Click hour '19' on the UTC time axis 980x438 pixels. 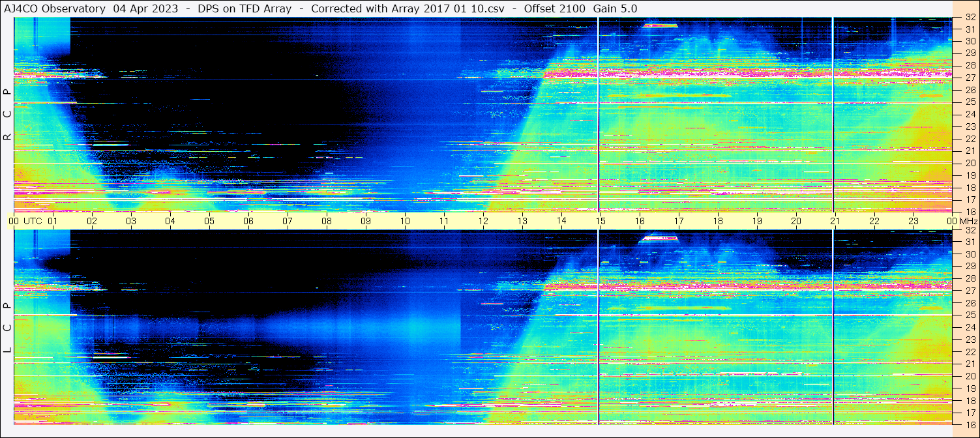tap(757, 221)
